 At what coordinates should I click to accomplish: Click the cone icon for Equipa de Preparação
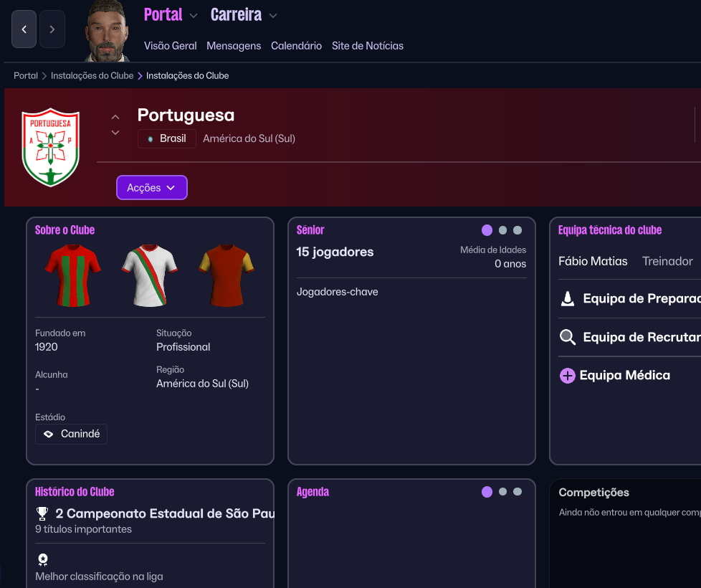coord(568,299)
